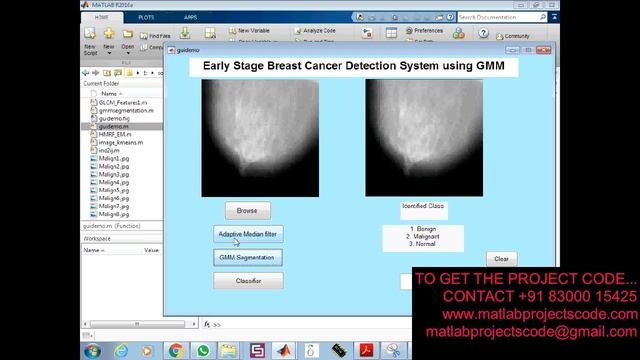Image resolution: width=640 pixels, height=360 pixels.
Task: Select HMRF_EM.m file
Action: point(115,134)
